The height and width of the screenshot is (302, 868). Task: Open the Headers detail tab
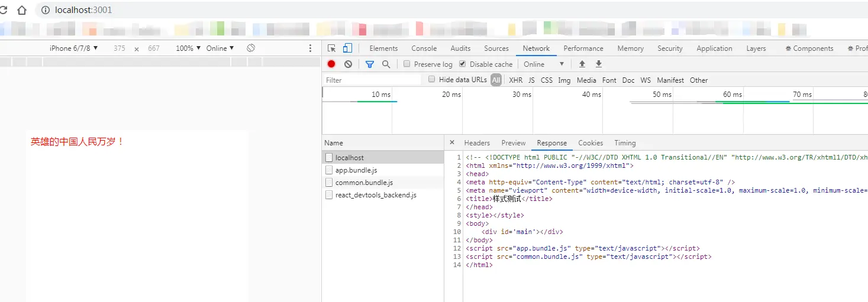pos(477,143)
